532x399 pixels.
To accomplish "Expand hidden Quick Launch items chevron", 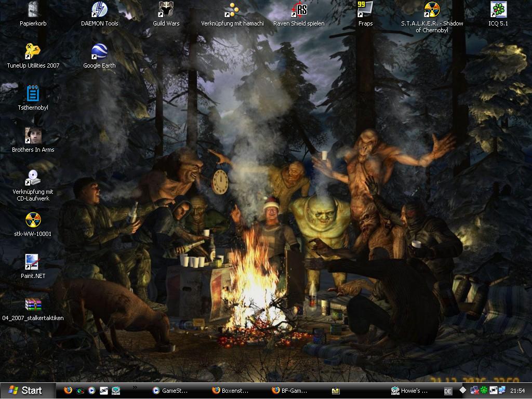I will tap(135, 387).
